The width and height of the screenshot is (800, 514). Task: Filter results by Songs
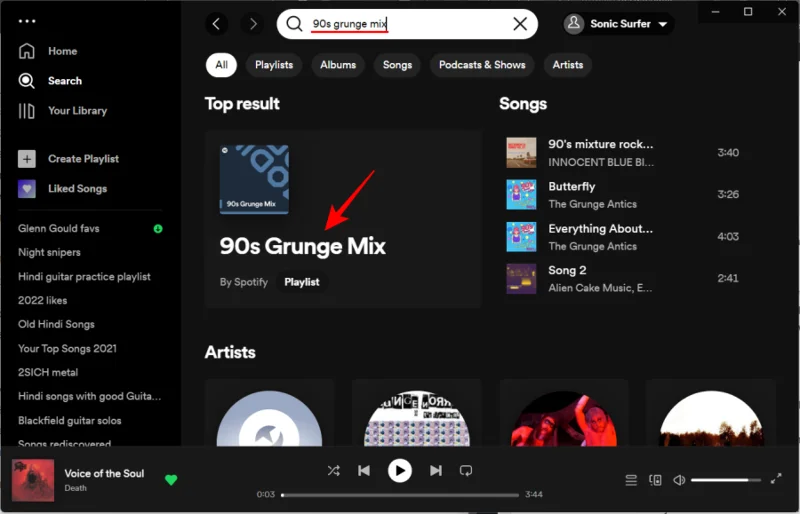(397, 65)
